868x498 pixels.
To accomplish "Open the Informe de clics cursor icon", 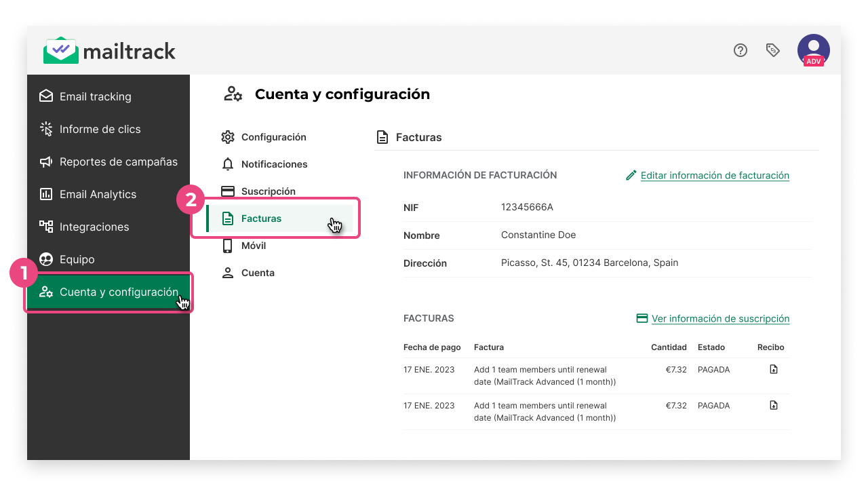I will coord(46,129).
